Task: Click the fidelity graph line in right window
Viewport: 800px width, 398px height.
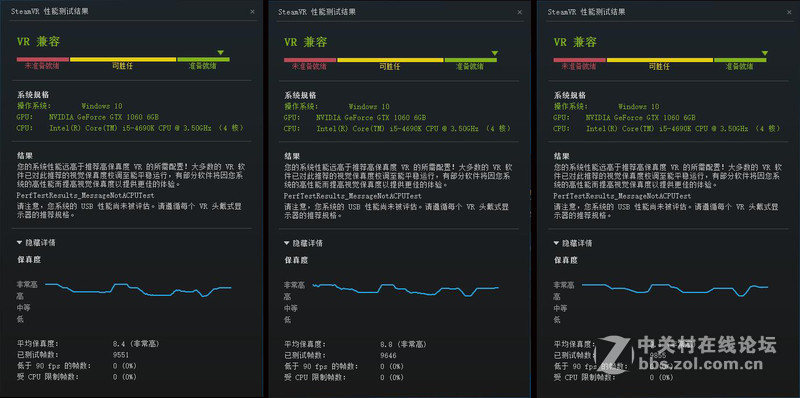Action: (x=674, y=289)
